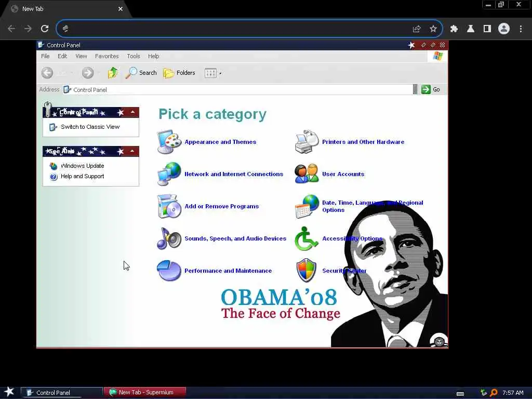This screenshot has height=399, width=532.
Task: Click the User Accounts people icon
Action: [x=307, y=174]
